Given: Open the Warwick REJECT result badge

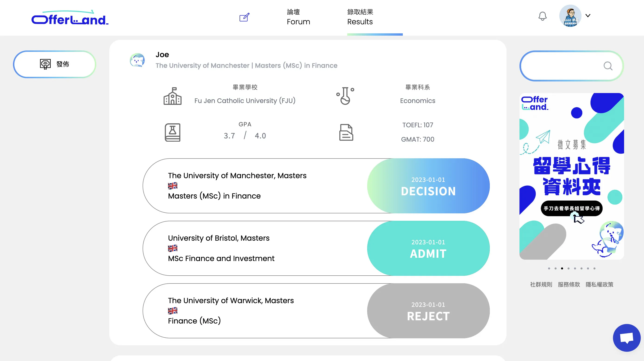Looking at the screenshot, I should (428, 311).
